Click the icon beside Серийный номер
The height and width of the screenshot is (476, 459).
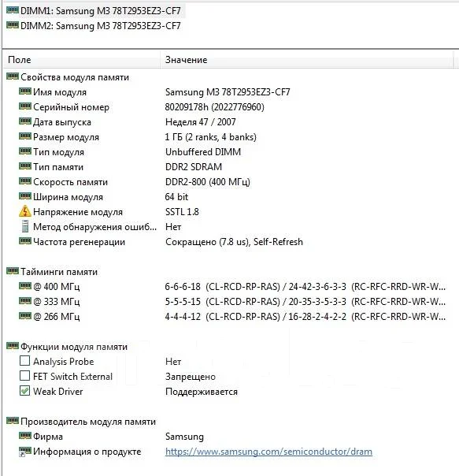click(25, 106)
